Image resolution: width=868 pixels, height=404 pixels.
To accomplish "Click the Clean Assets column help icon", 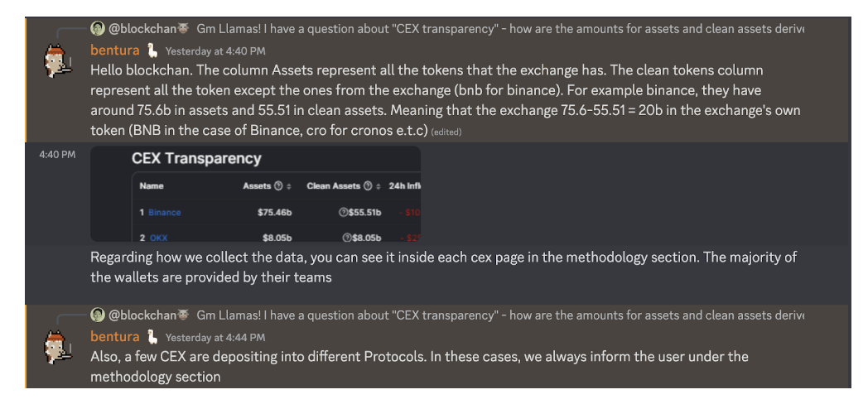I will click(369, 186).
